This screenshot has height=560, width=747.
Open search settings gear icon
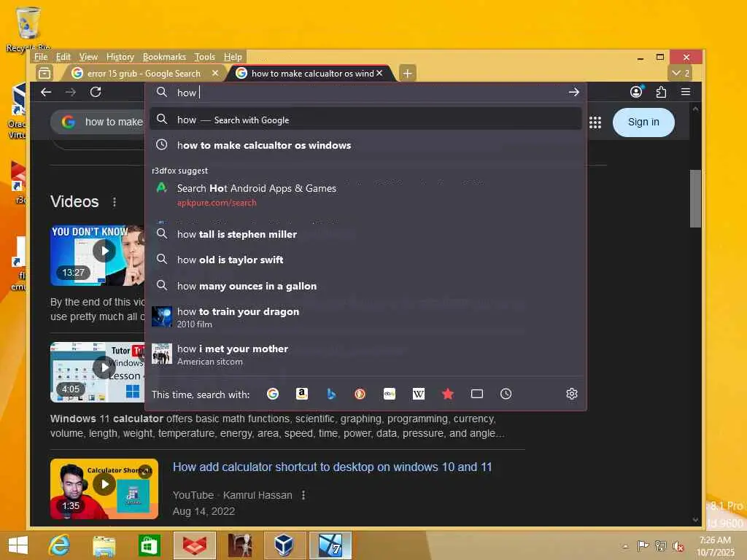(x=572, y=394)
